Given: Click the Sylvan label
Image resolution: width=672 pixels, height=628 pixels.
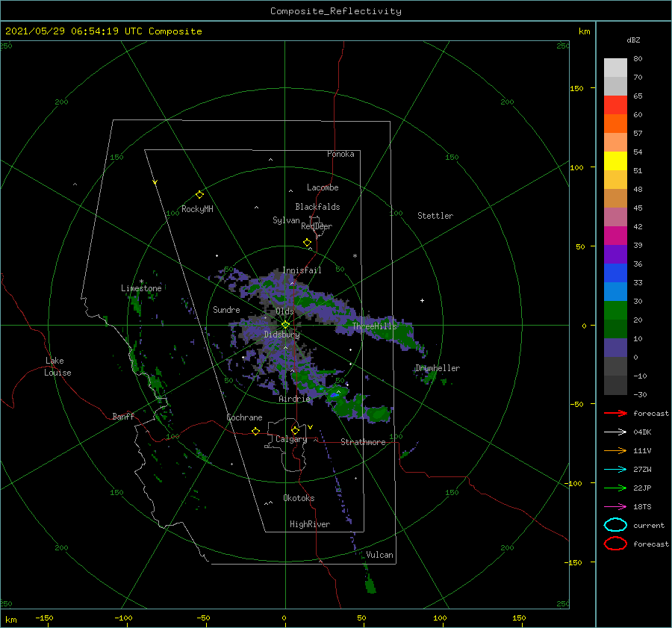Looking at the screenshot, I should (x=286, y=220).
